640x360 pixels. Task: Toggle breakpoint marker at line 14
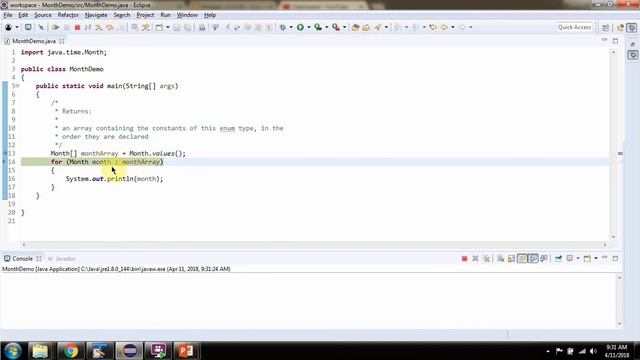(x=4, y=162)
